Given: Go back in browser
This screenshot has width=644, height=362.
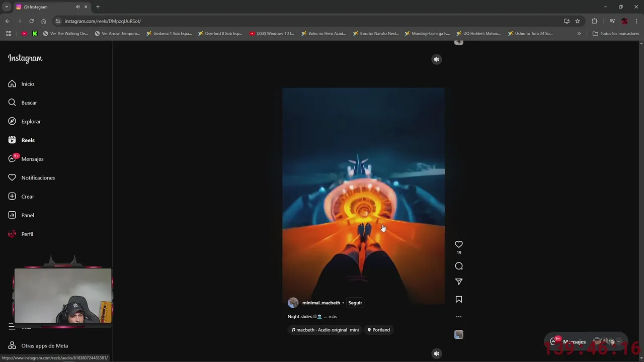Looking at the screenshot, I should pyautogui.click(x=7, y=21).
